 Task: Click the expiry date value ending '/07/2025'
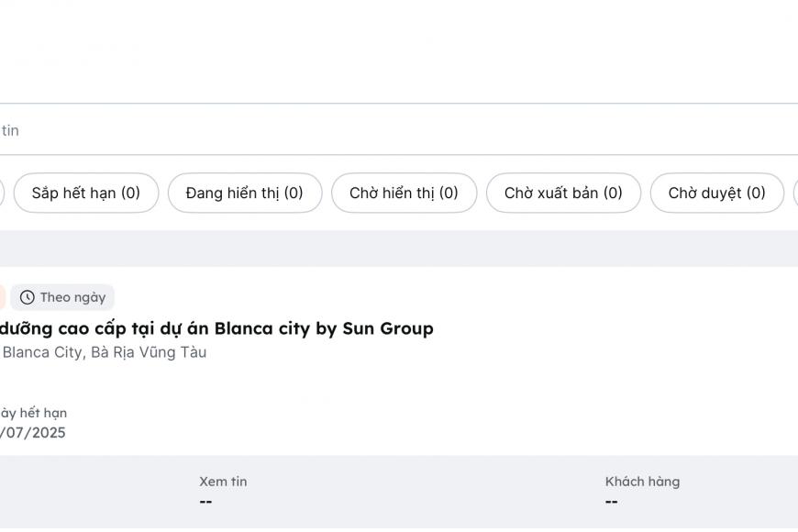(x=33, y=433)
